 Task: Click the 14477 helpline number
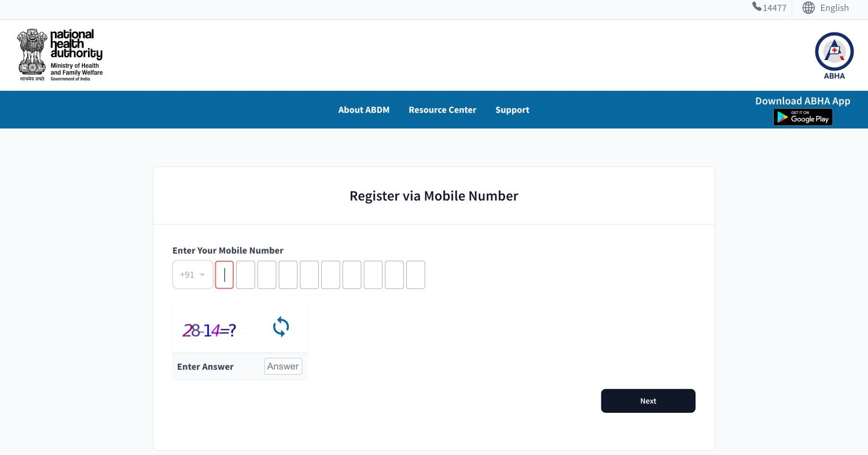click(774, 8)
